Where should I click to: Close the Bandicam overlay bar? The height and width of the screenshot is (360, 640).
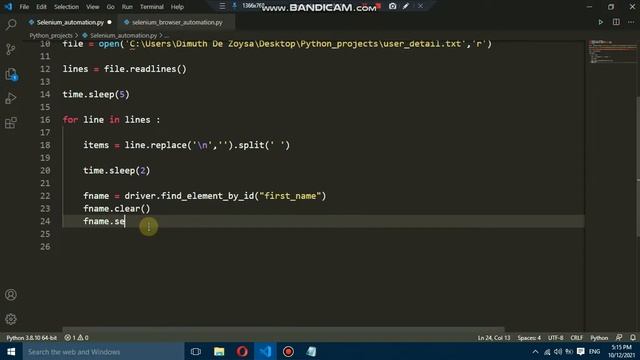(x=420, y=6)
